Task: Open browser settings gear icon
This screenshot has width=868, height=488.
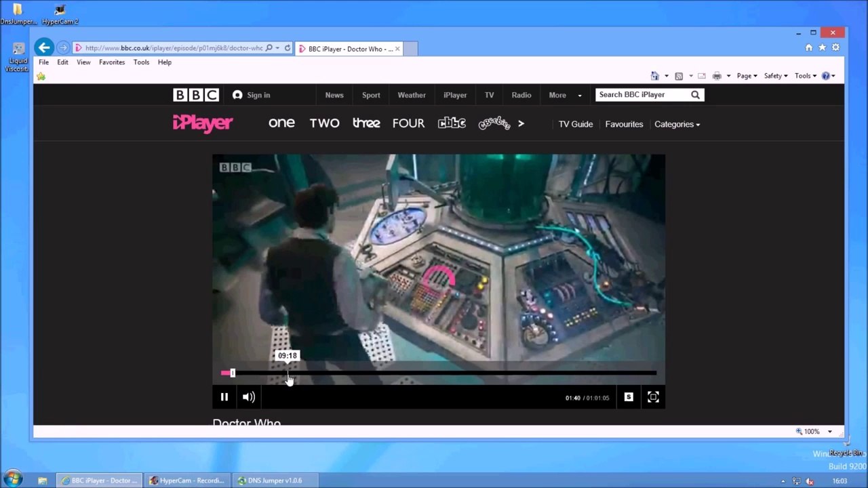Action: pyautogui.click(x=836, y=47)
